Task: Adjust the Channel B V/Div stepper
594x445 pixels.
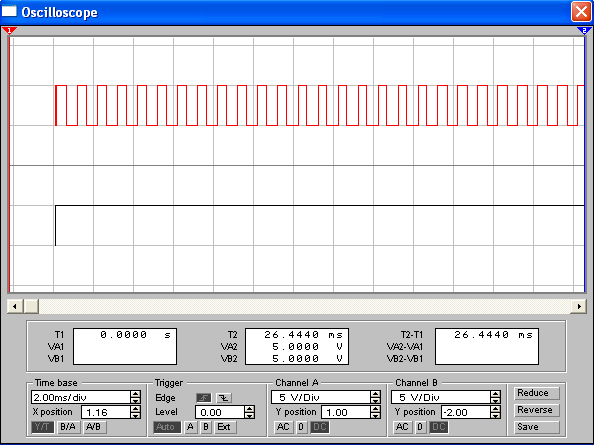Action: (496, 397)
